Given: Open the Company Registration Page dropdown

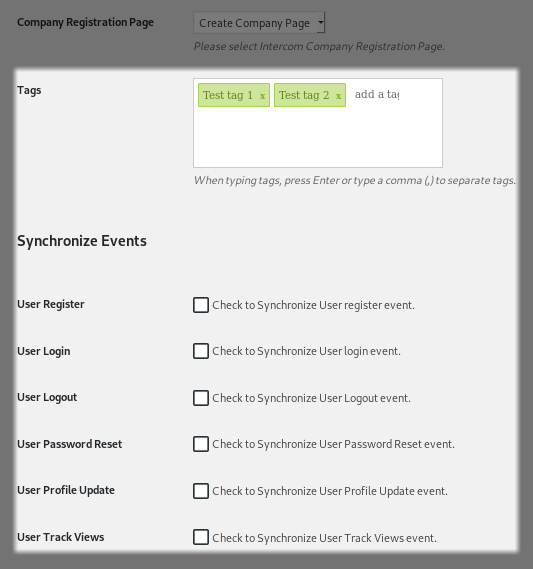Looking at the screenshot, I should [259, 23].
